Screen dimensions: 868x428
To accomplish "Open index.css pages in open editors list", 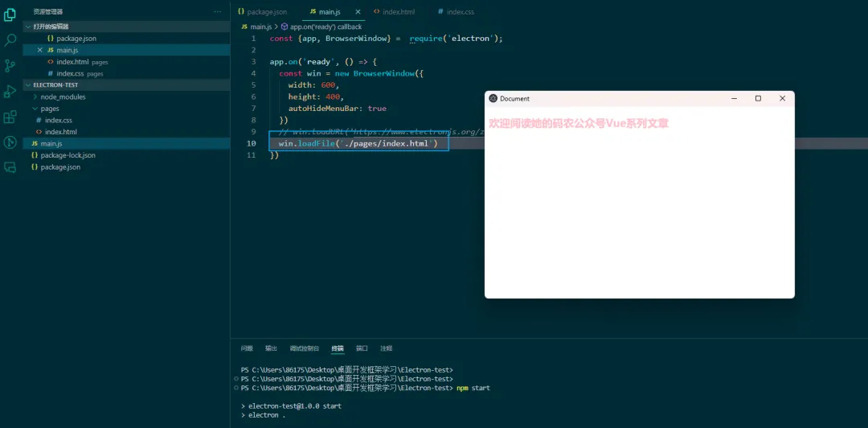I will point(126,73).
